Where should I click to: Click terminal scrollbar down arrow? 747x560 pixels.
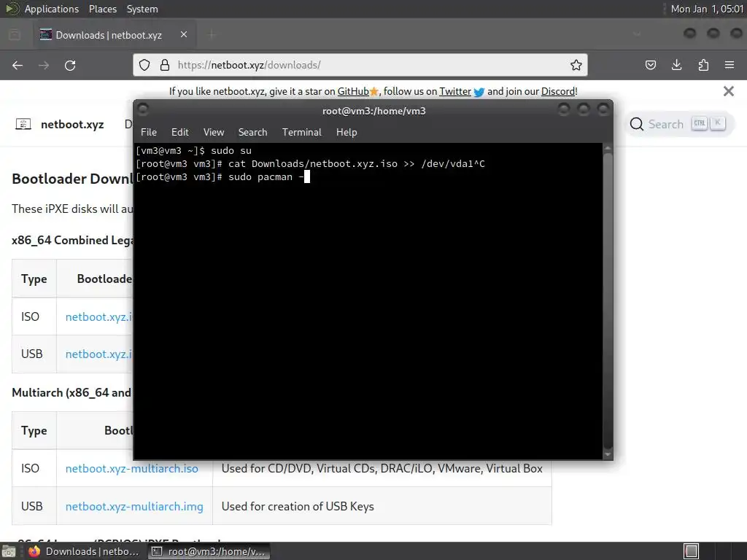pos(608,455)
